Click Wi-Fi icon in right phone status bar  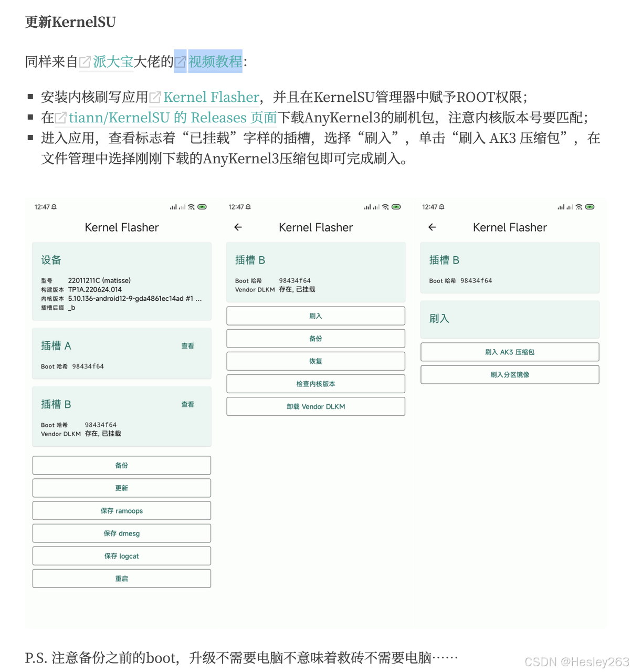[x=579, y=207]
